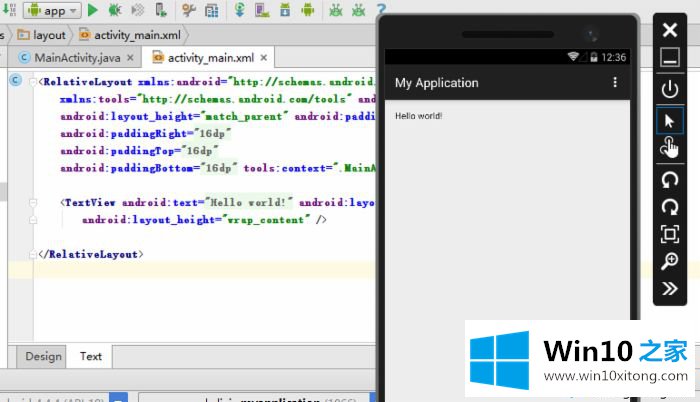Rotate emulator right with clockwise arrow

(670, 207)
